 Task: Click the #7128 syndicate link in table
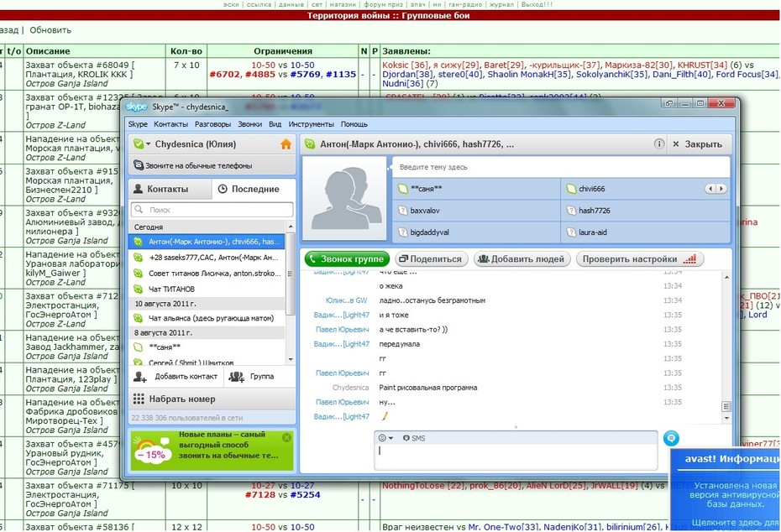tap(260, 495)
